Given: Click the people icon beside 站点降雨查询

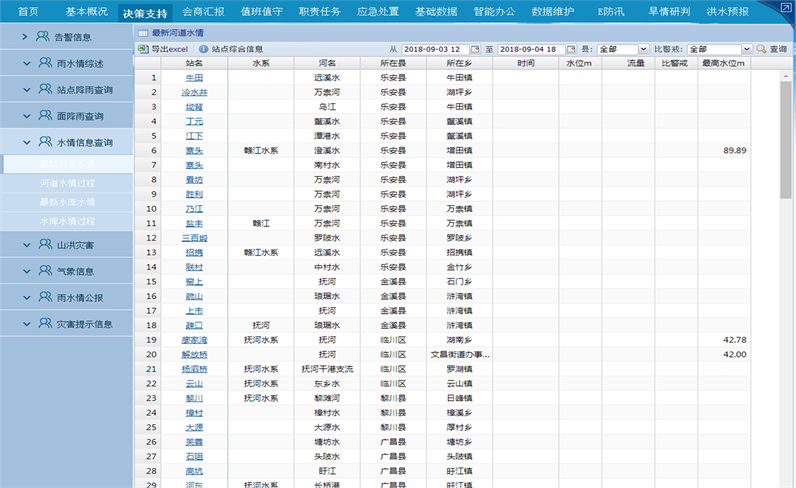Looking at the screenshot, I should click(45, 89).
